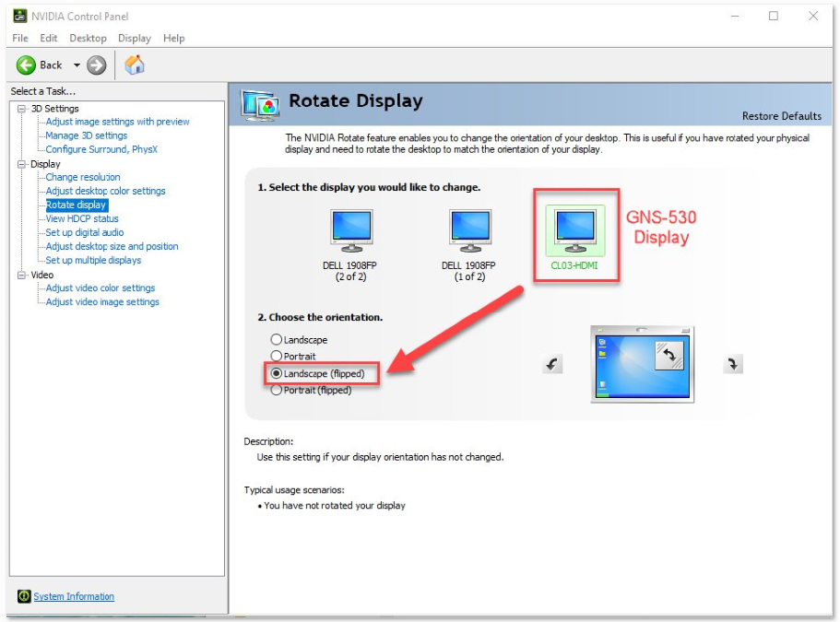Open the Home icon in toolbar

(135, 65)
